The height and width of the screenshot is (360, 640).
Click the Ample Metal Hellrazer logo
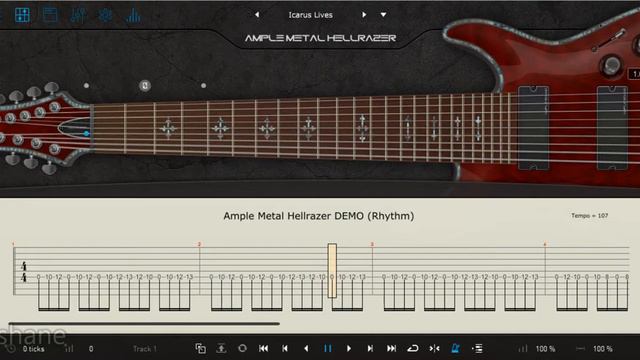320,38
